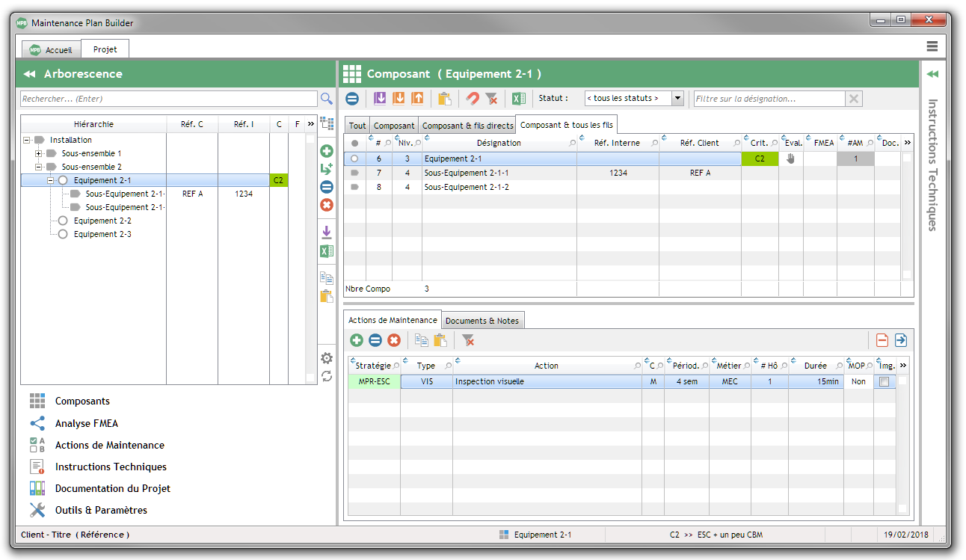Show more columns in component grid header

(908, 143)
